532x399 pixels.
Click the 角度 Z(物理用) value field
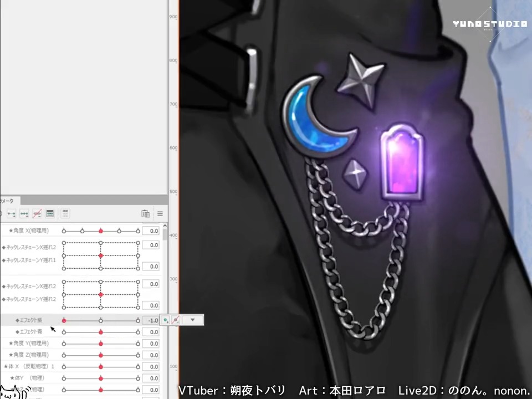coord(151,355)
